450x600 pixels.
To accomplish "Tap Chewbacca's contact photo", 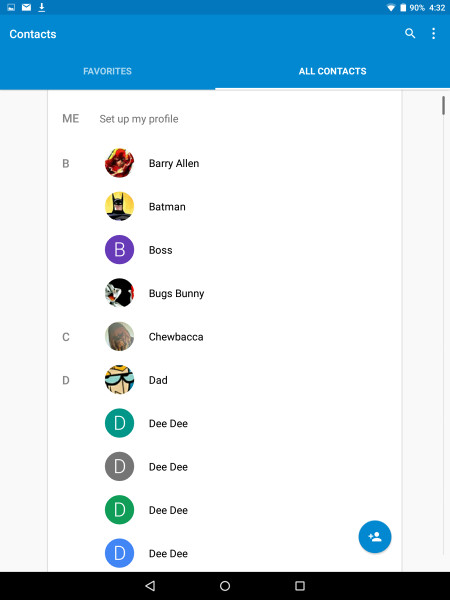I will [x=119, y=337].
